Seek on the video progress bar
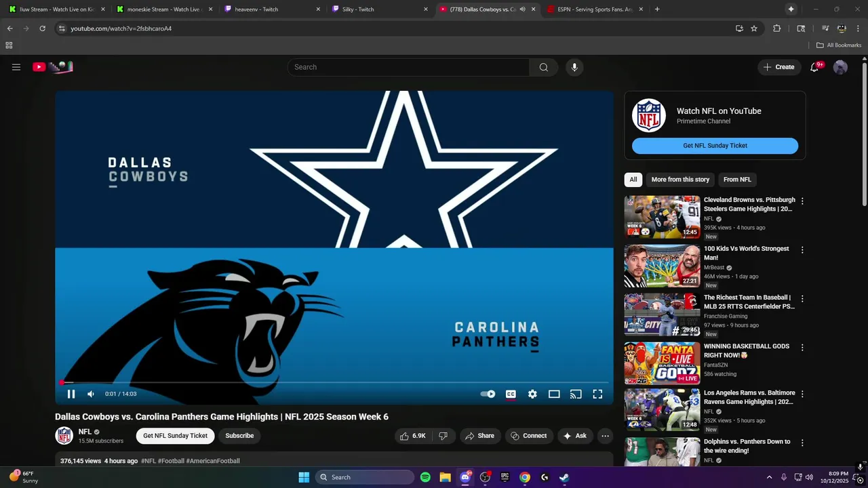This screenshot has height=488, width=868. [x=334, y=383]
